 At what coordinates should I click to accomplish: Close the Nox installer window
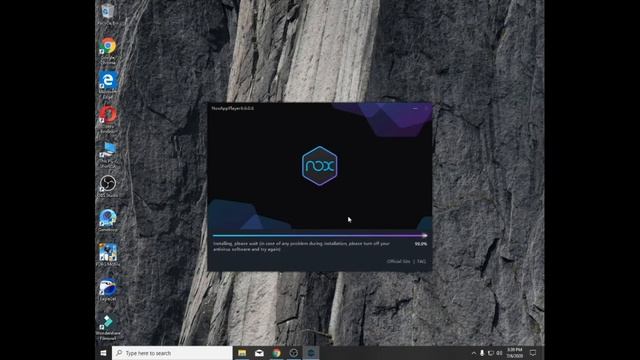pyautogui.click(x=426, y=108)
